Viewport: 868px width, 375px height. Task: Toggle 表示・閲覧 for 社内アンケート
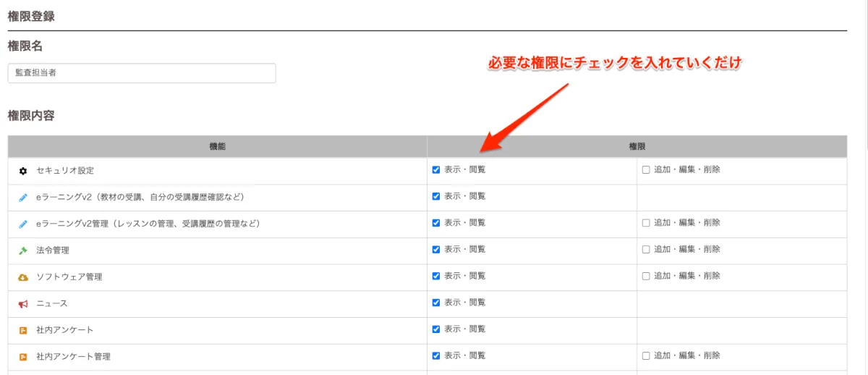pos(436,329)
